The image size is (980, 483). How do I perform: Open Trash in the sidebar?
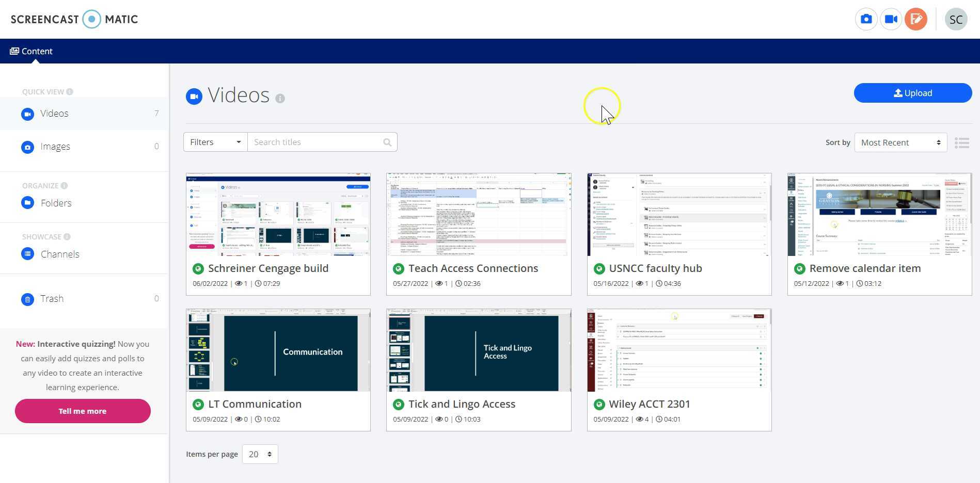[85, 299]
